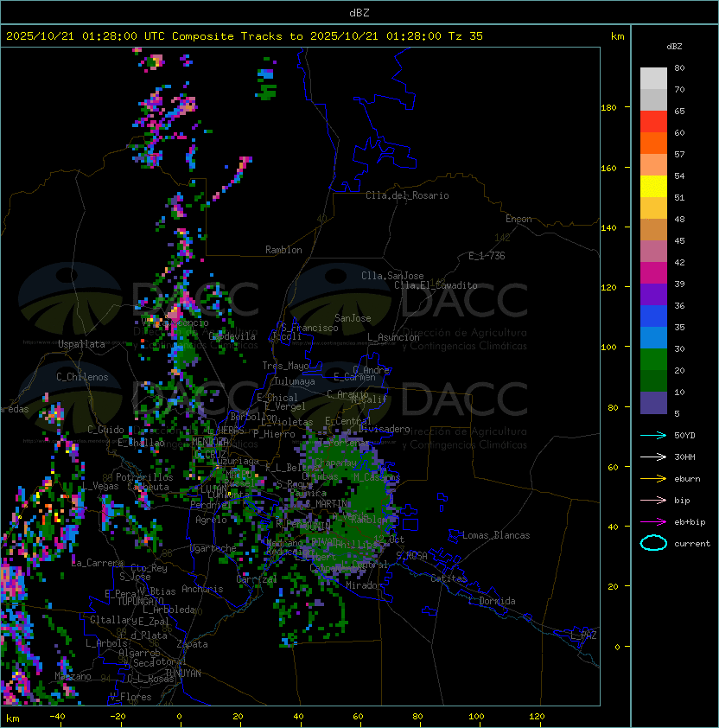The image size is (719, 728).
Task: Click the Tres_Mayo place label
Action: click(x=285, y=366)
